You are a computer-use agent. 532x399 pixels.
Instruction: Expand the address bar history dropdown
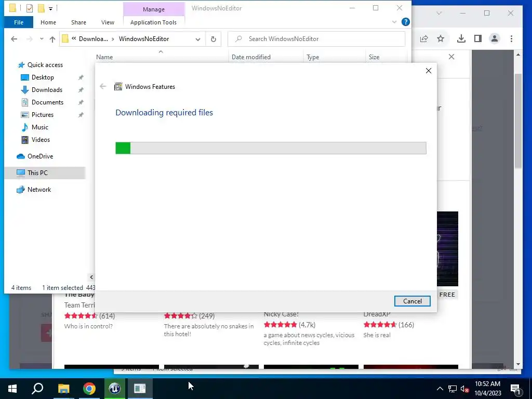click(x=198, y=39)
